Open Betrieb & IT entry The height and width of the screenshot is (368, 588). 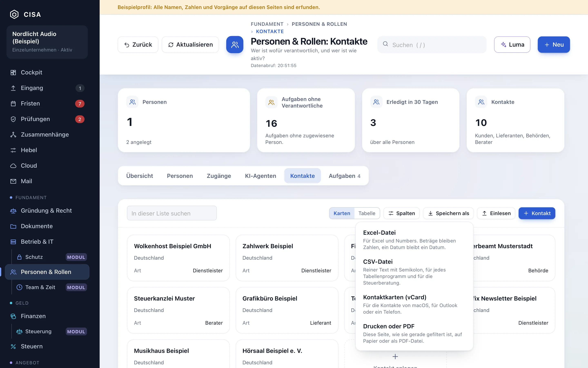pyautogui.click(x=47, y=242)
